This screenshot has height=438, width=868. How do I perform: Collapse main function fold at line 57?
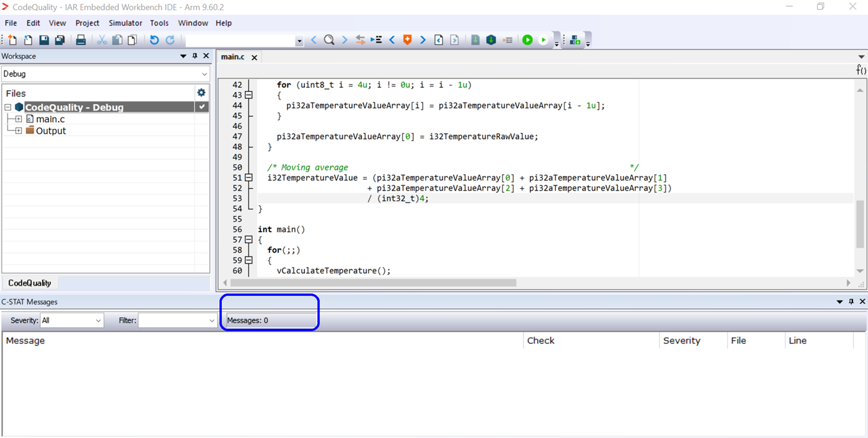tap(249, 240)
